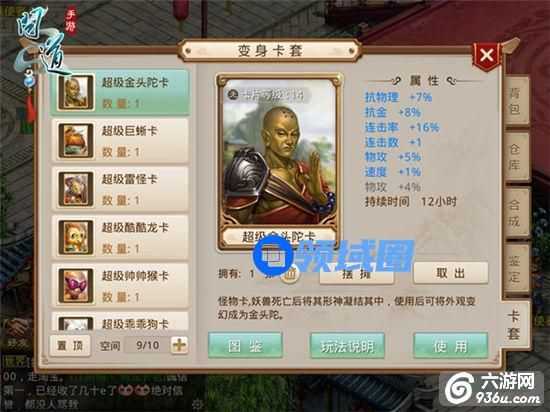This screenshot has width=550, height=412.
Task: Select the 超级巨蜥卡 card icon
Action: point(76,141)
